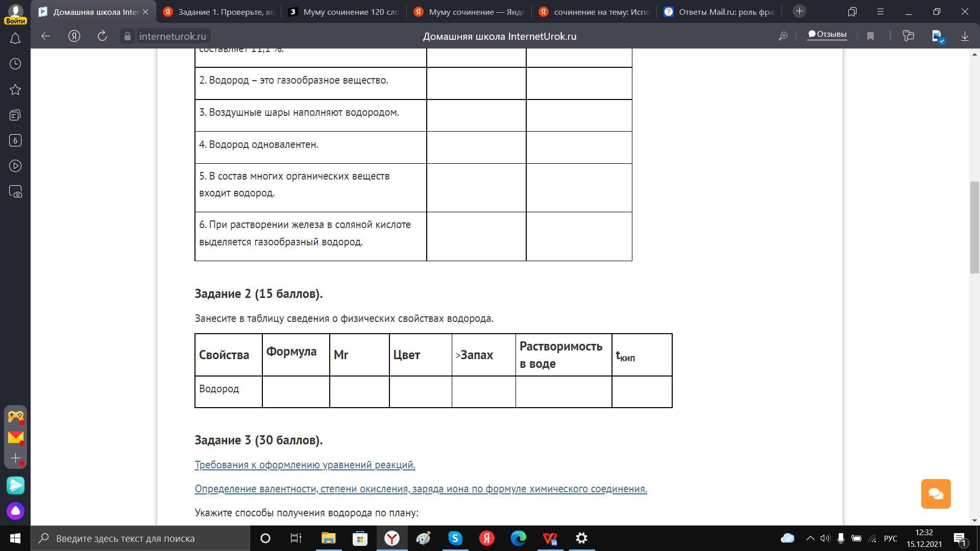Open link Требования к оформлению уравнений реакций
The height and width of the screenshot is (551, 980).
pos(305,465)
